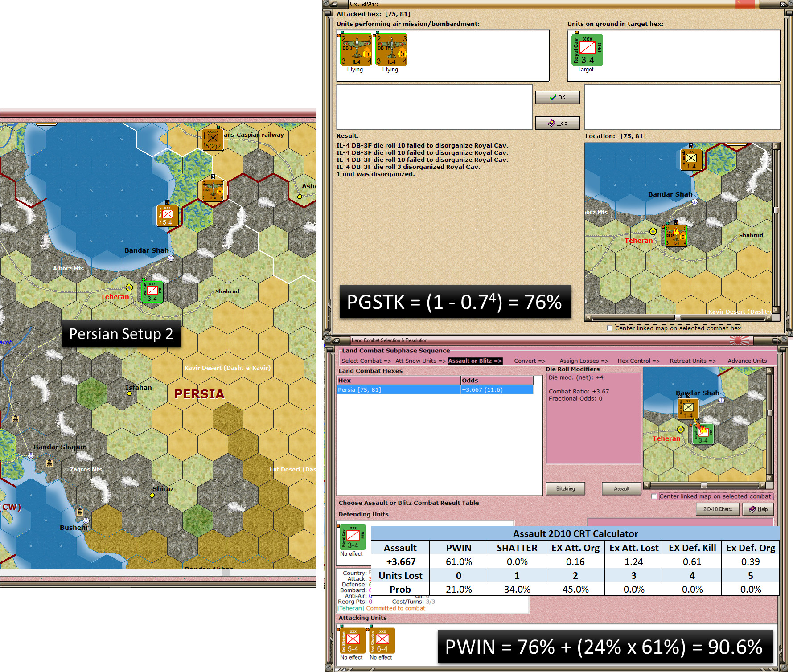Click the combat minimap horizontal scrollbar handle
The image size is (793, 672).
click(703, 485)
